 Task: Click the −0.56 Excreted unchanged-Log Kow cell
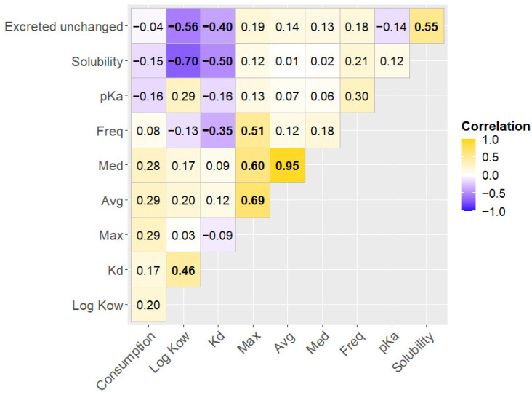(x=183, y=26)
